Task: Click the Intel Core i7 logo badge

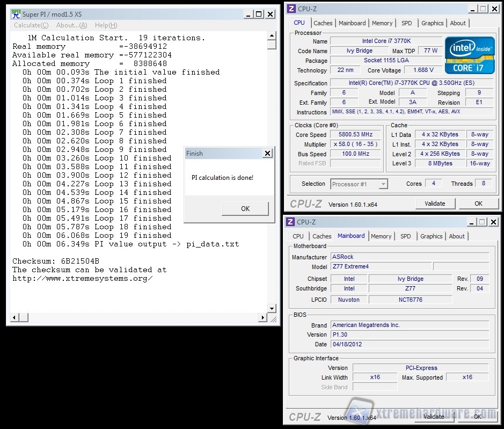Action: click(x=471, y=55)
